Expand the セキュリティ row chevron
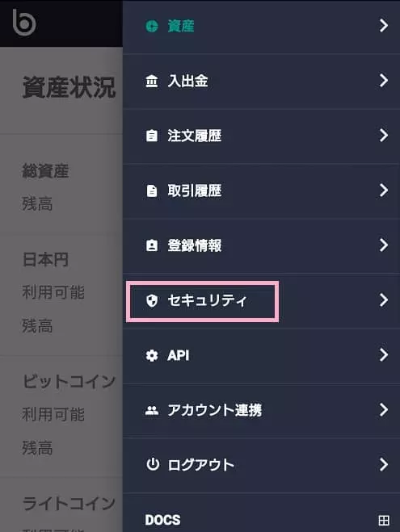Image resolution: width=400 pixels, height=532 pixels. (384, 300)
